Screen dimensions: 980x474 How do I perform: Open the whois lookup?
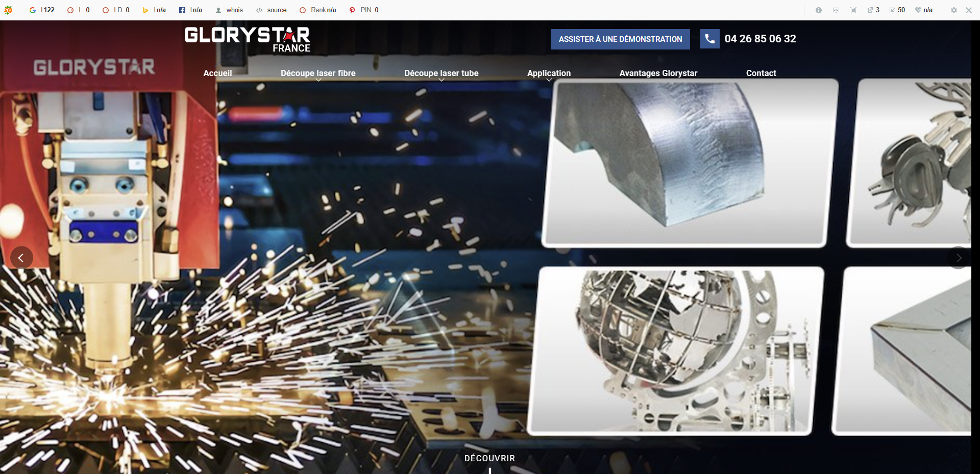[229, 10]
